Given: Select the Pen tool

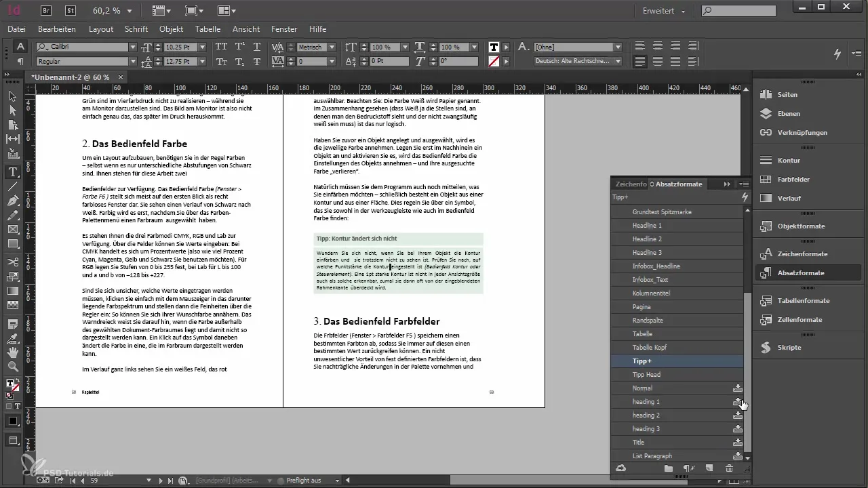Looking at the screenshot, I should click(12, 201).
